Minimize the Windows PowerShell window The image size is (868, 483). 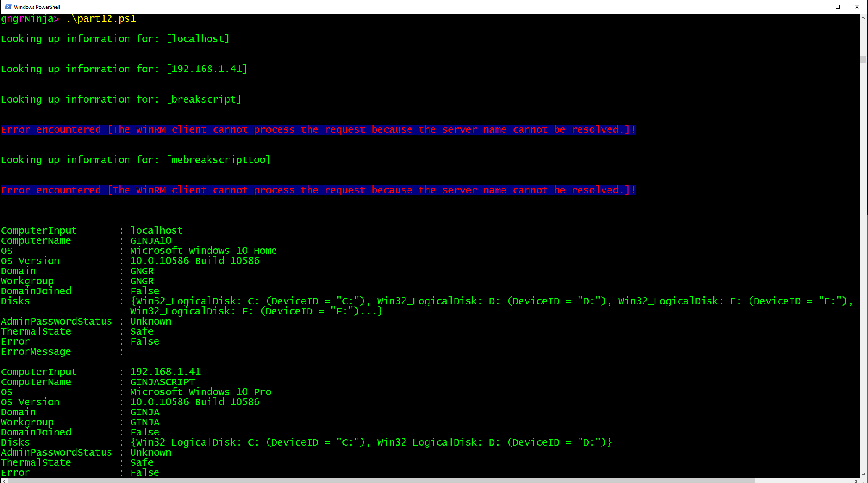(x=818, y=7)
